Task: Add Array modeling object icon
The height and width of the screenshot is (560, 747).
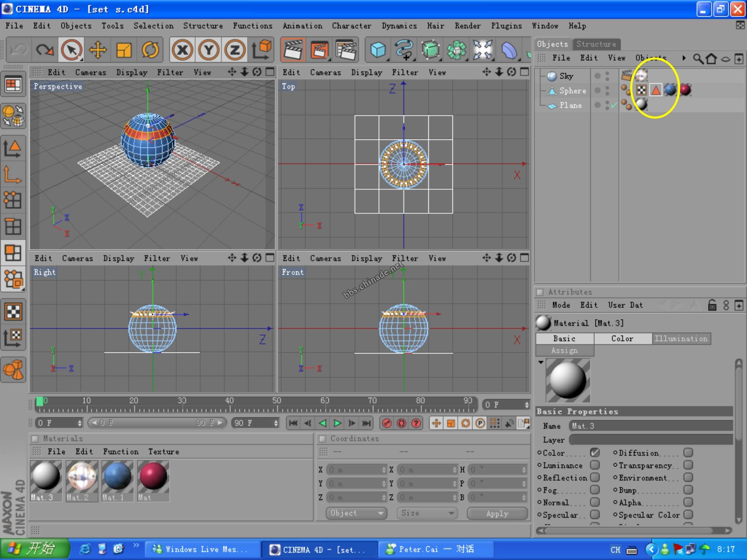Action: point(457,50)
